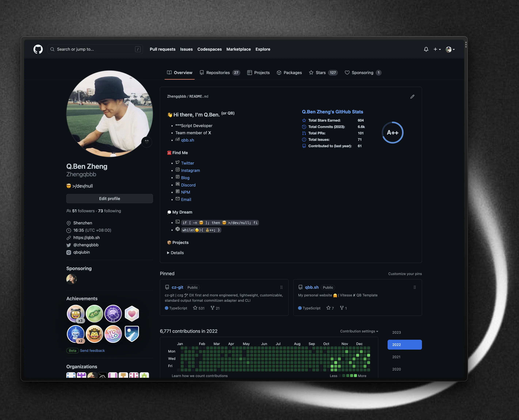Open the Galaxy Brain achievement badge
This screenshot has height=420, width=519.
click(x=113, y=314)
